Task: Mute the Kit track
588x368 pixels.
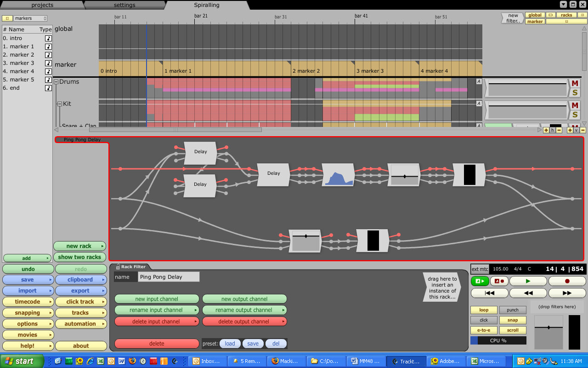Action: (574, 105)
